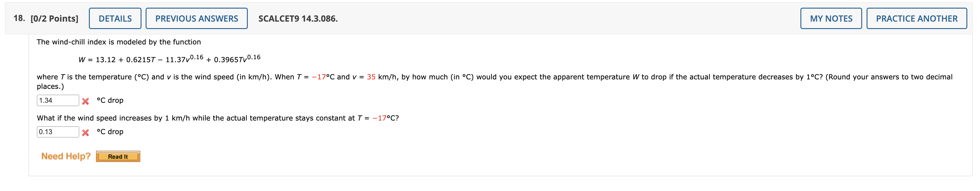Screen dimensions: 980x191
Task: Click the [0/2 Points] score label
Action: 54,19
